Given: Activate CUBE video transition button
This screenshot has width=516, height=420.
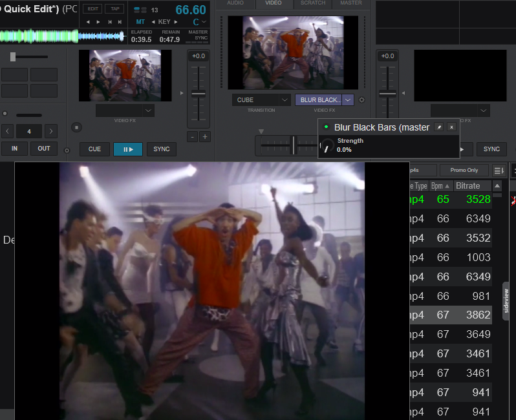Looking at the screenshot, I should pyautogui.click(x=256, y=100).
